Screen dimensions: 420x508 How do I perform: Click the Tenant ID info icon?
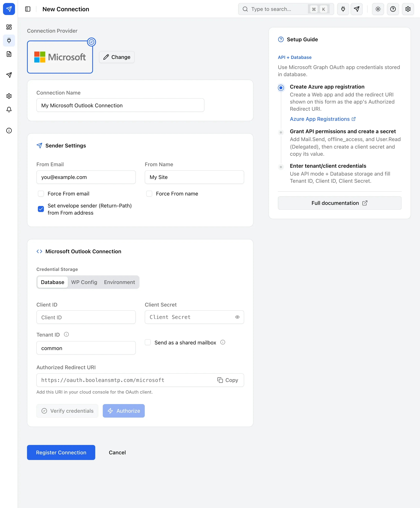[x=66, y=334]
